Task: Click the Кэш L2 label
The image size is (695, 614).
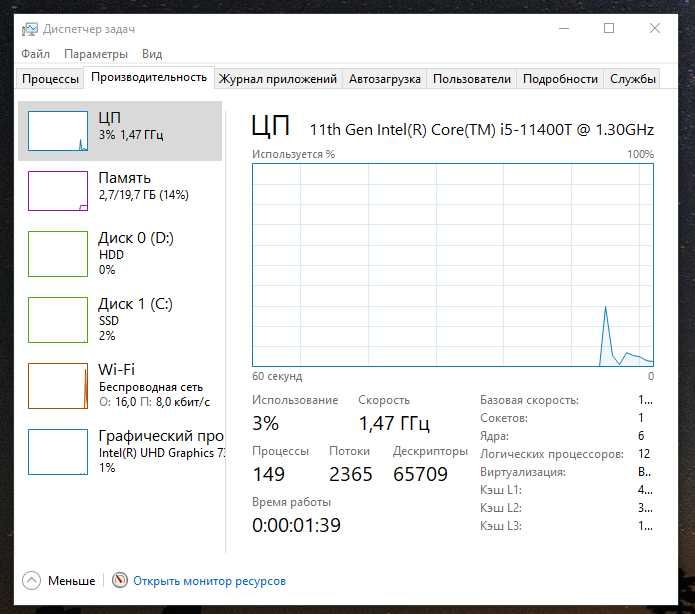Action: pos(501,508)
